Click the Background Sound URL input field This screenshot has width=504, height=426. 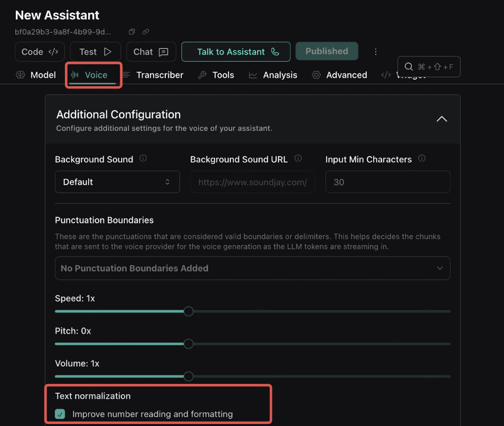pos(252,182)
